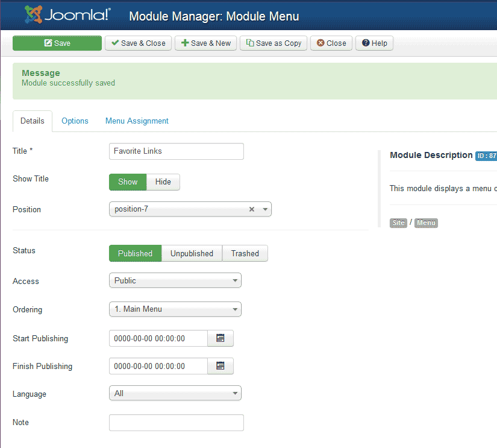The height and width of the screenshot is (448, 497).
Task: Open the Ordering dropdown list
Action: point(175,309)
